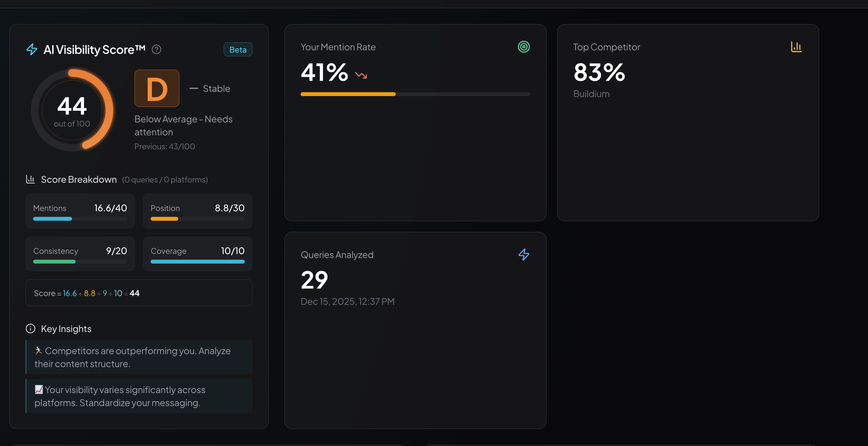
Task: Click the Mention Rate orange progress bar
Action: (x=348, y=94)
